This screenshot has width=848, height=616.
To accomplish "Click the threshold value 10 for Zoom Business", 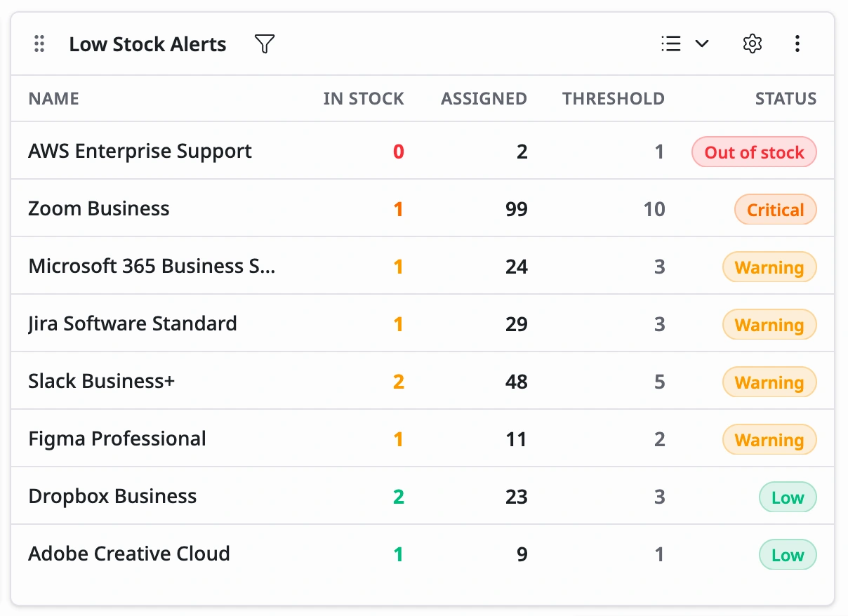I will [x=654, y=210].
